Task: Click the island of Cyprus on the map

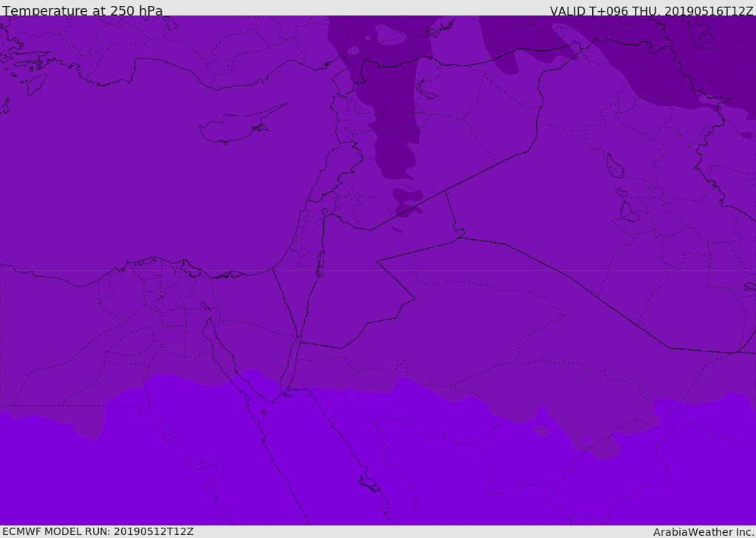Action: 241,125
